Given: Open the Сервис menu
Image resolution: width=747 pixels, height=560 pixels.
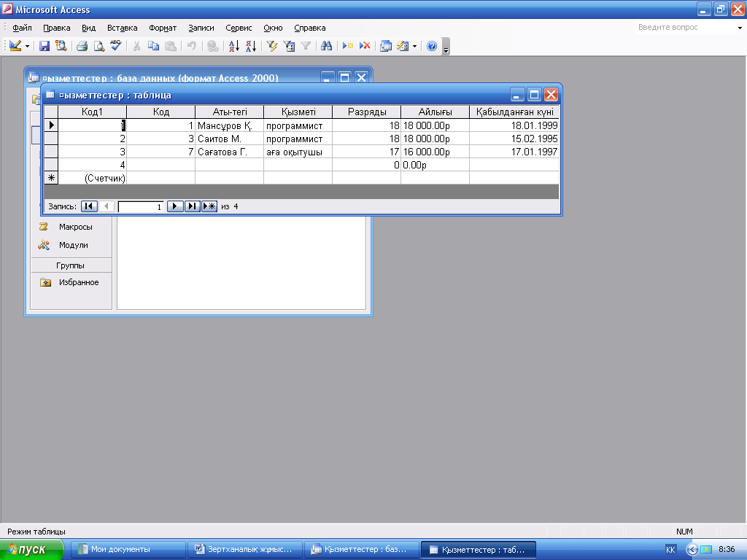Looking at the screenshot, I should click(239, 28).
